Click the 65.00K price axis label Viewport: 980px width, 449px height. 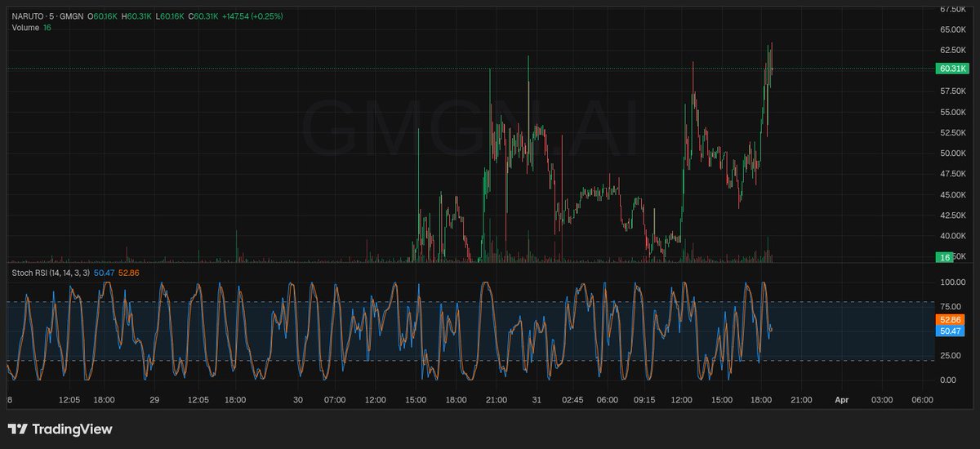(x=953, y=29)
